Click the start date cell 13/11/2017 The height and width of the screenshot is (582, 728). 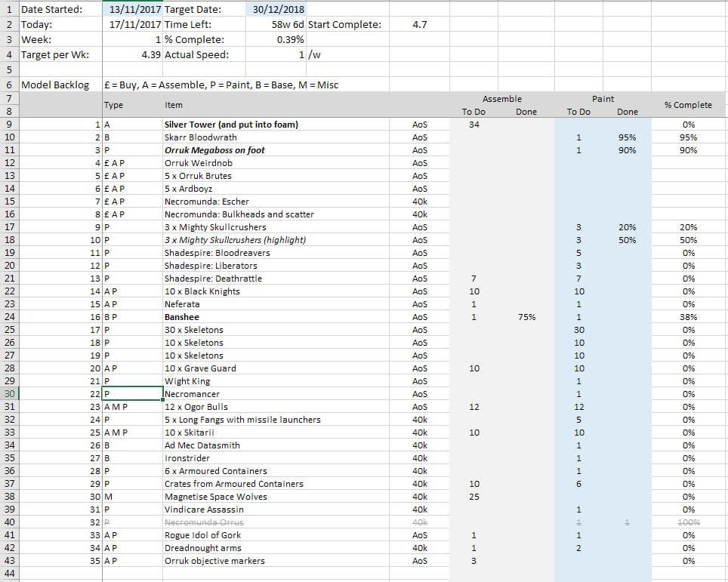132,9
